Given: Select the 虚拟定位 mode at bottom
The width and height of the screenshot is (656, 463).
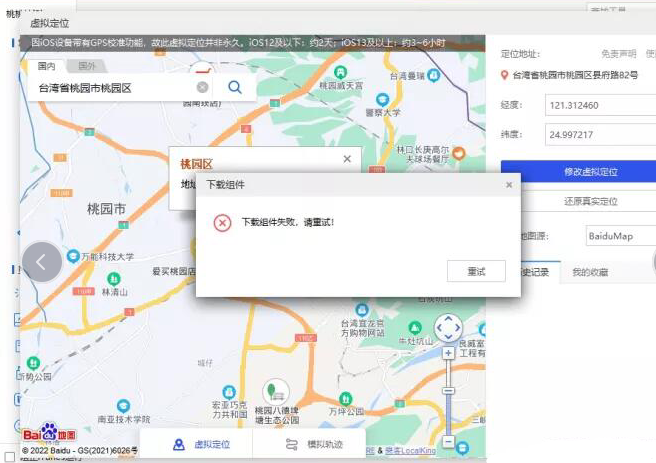Looking at the screenshot, I should click(196, 444).
